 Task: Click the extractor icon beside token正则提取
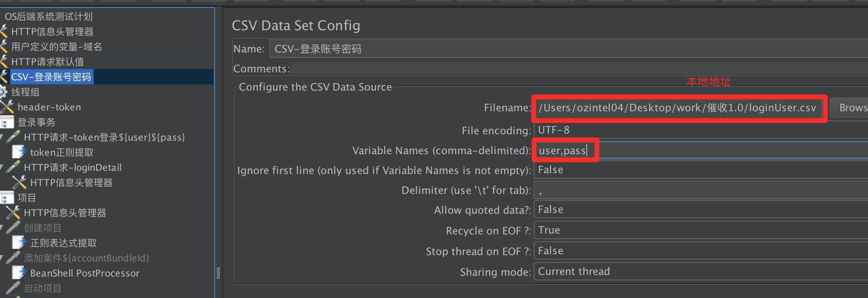pos(19,152)
